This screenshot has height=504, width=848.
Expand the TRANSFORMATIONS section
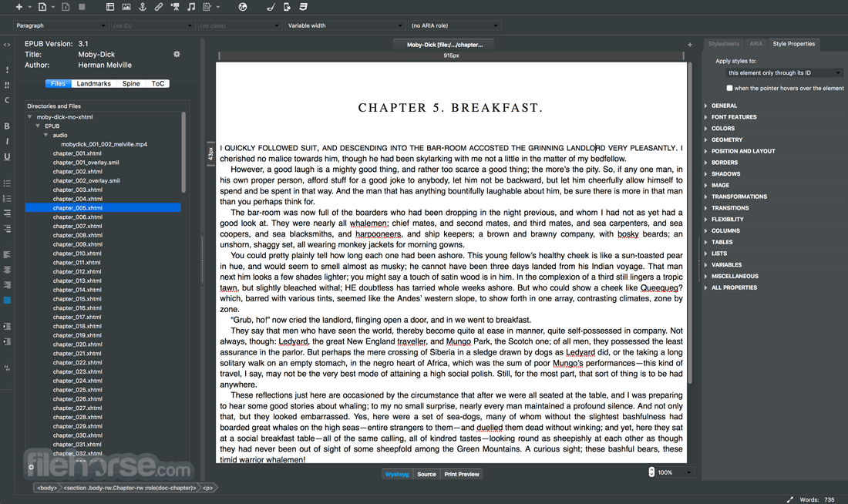pos(739,197)
